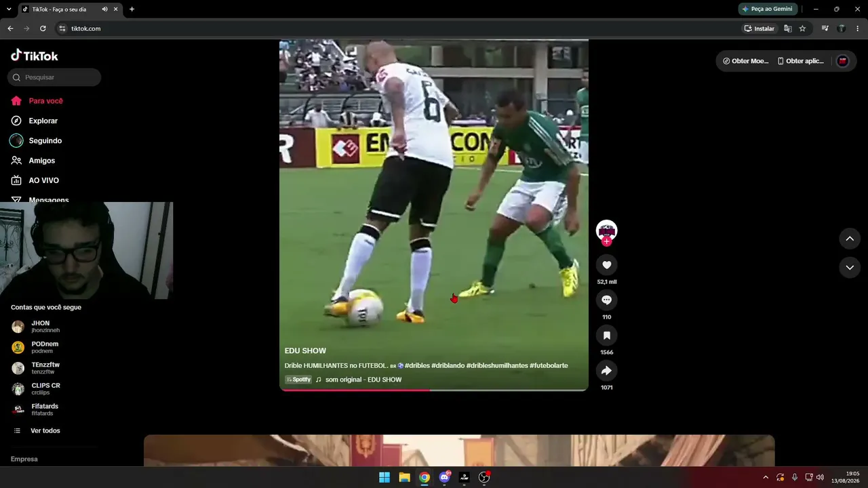Bookmark this page with the star icon

click(802, 28)
